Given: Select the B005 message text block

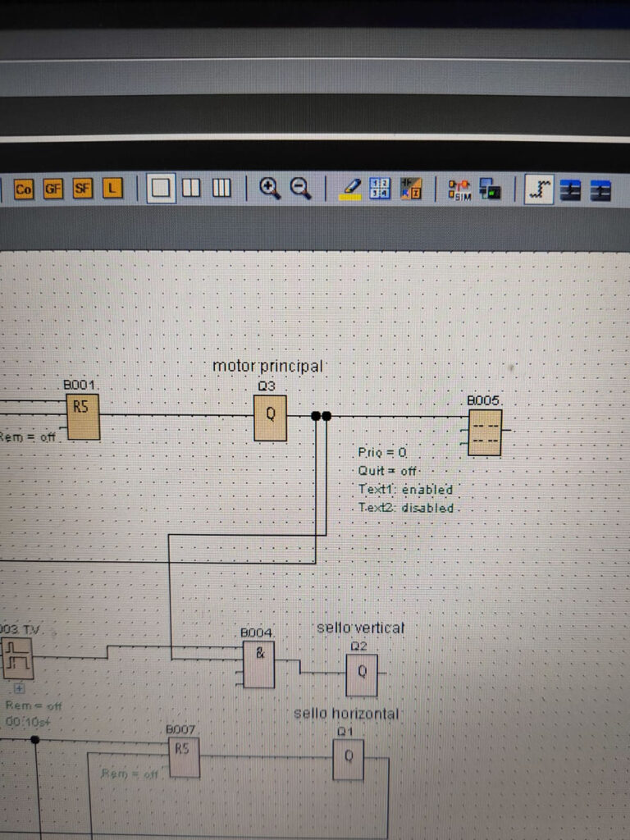Looking at the screenshot, I should tap(485, 432).
